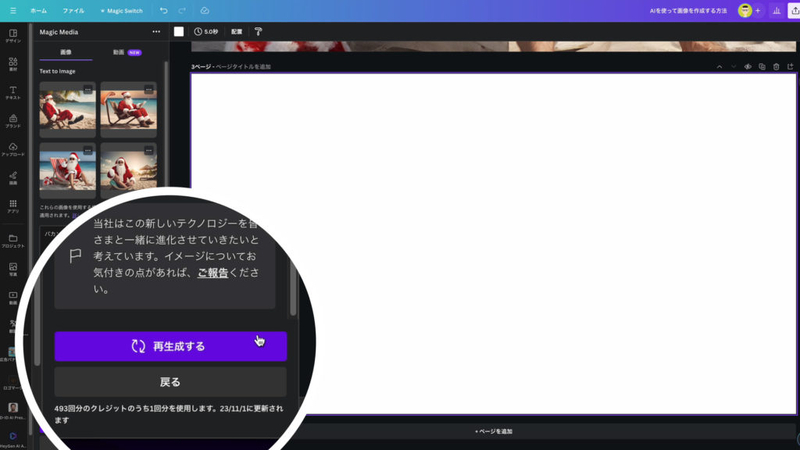Switch to 動画 NEW tab
Image resolution: width=800 pixels, height=450 pixels.
point(127,53)
